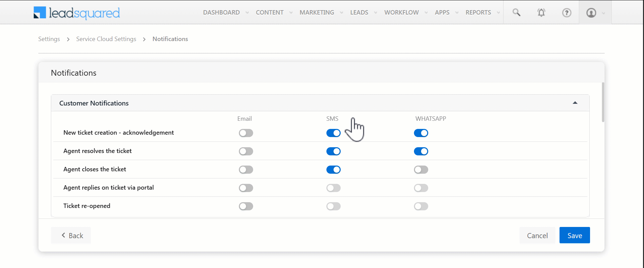Collapse the Customer Notifications section arrow
This screenshot has width=644, height=268.
[575, 103]
